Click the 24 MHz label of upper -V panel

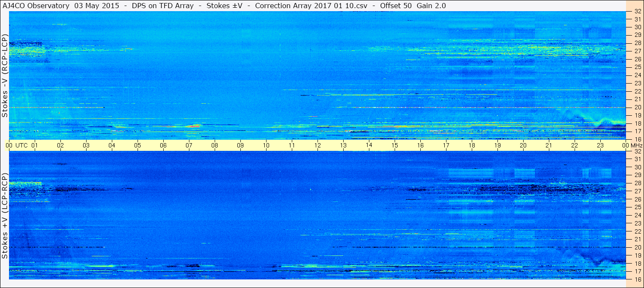(x=637, y=75)
